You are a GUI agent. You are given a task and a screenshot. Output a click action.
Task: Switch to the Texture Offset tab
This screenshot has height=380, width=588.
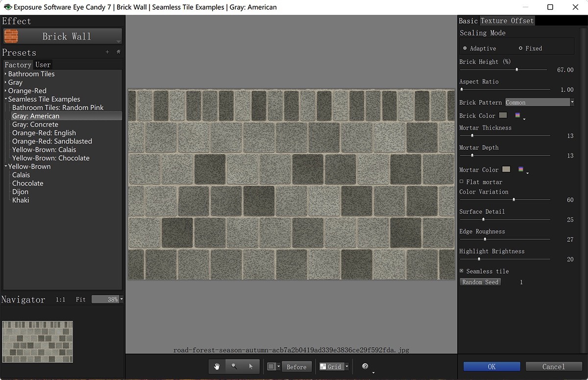point(507,21)
